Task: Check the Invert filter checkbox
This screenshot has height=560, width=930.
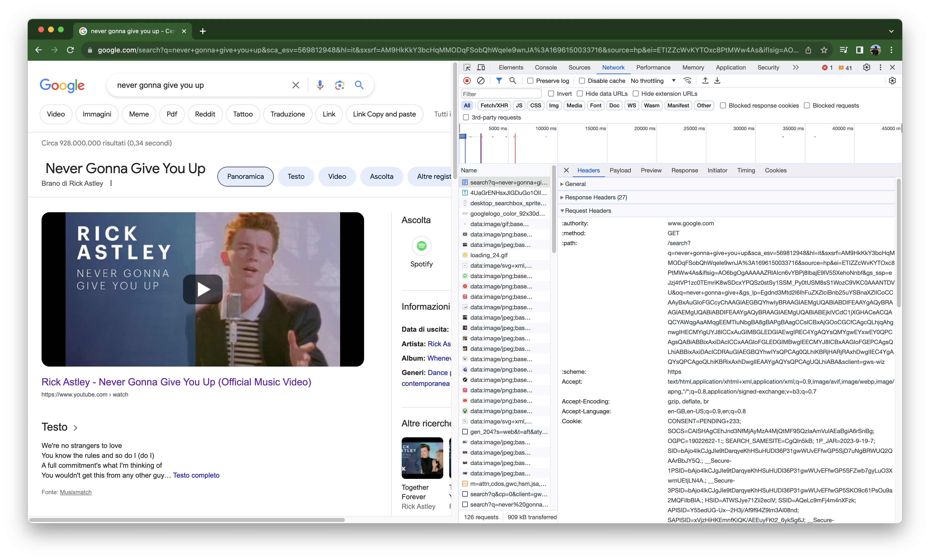Action: (551, 93)
